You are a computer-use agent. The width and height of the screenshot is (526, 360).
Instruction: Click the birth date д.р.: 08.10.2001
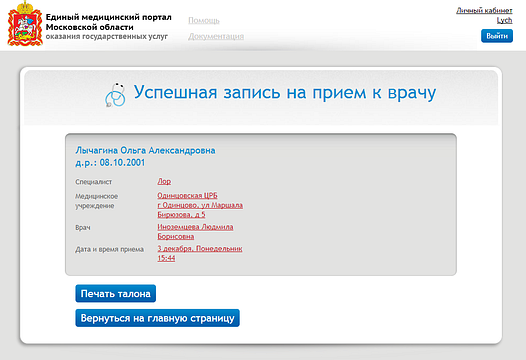pos(110,163)
